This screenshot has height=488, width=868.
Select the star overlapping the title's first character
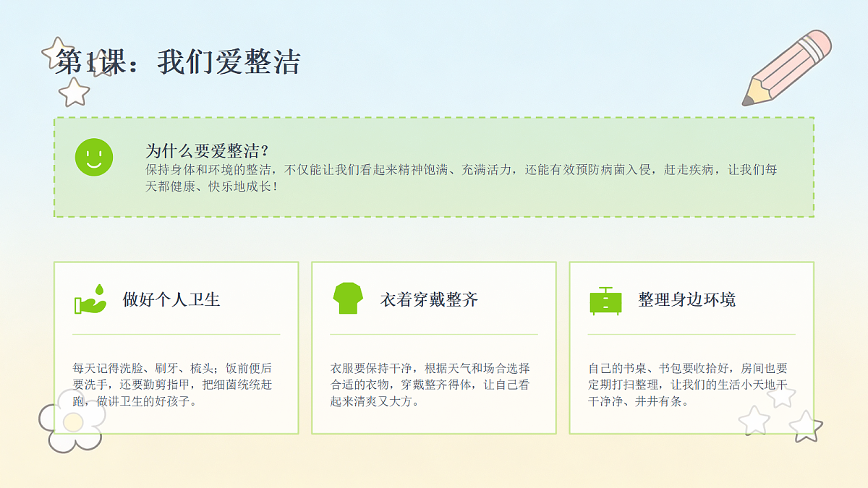click(58, 53)
